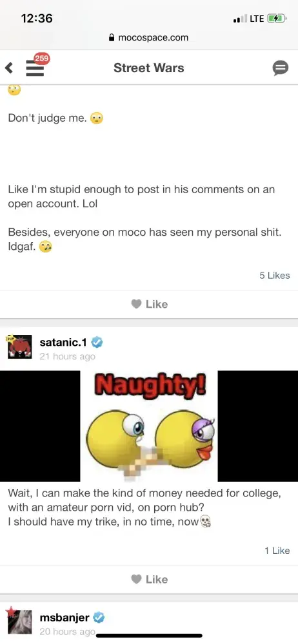The image size is (298, 644).
Task: View the 5 Likes count
Action: (275, 276)
